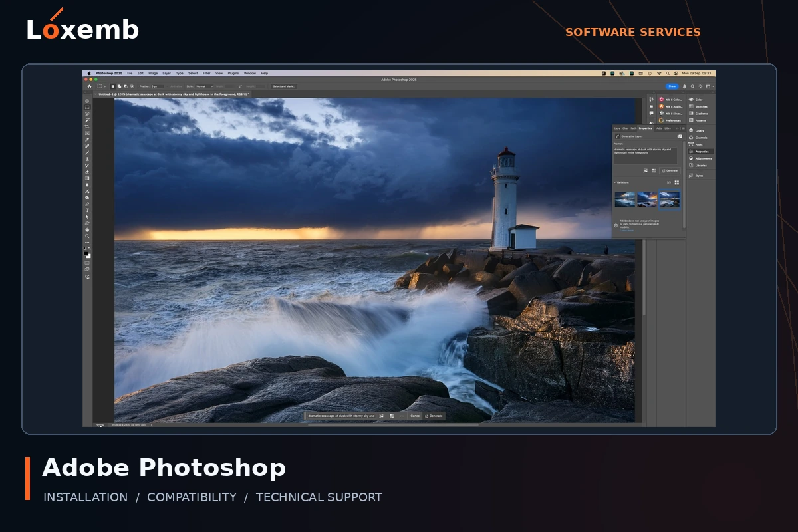
Task: Select the Clone Stamp tool
Action: click(x=87, y=159)
